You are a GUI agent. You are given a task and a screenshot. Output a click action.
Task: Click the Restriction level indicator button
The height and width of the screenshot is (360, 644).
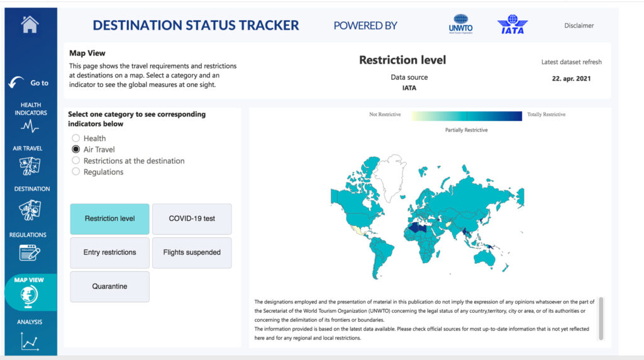click(x=109, y=218)
